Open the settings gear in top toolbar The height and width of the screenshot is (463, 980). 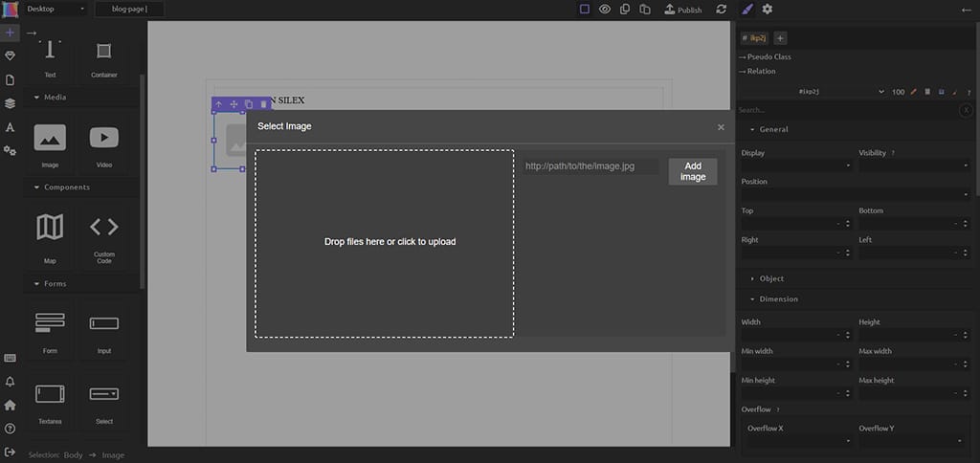(767, 10)
